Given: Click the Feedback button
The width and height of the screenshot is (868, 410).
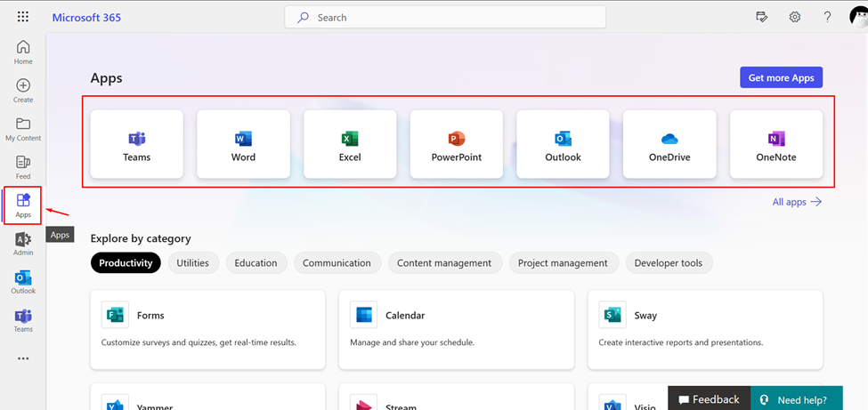Looking at the screenshot, I should pos(710,399).
